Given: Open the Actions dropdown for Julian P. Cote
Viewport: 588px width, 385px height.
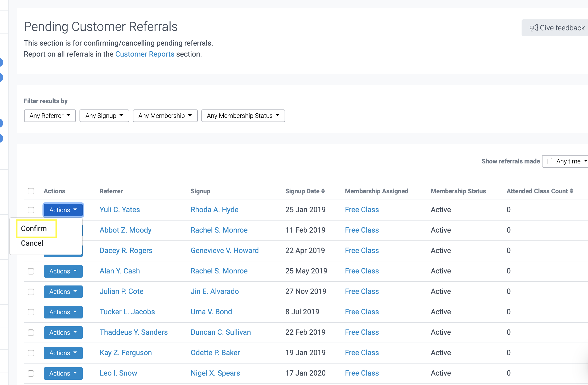Looking at the screenshot, I should pyautogui.click(x=63, y=291).
